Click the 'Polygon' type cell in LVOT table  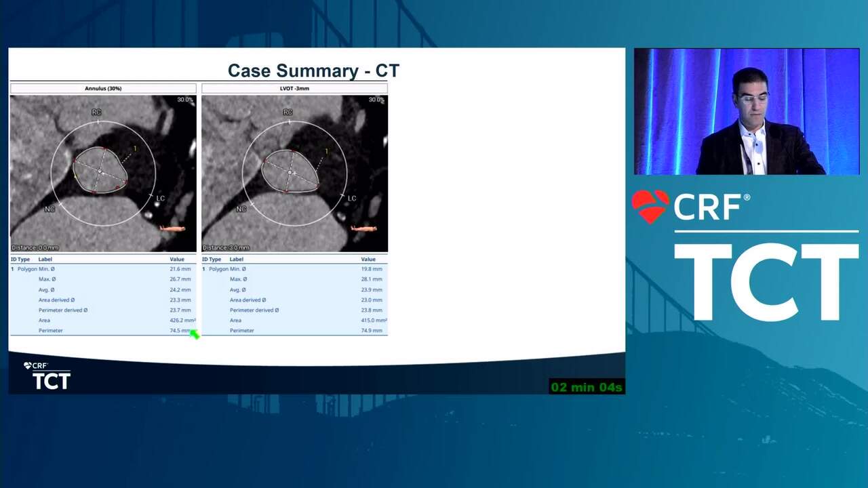[218, 269]
